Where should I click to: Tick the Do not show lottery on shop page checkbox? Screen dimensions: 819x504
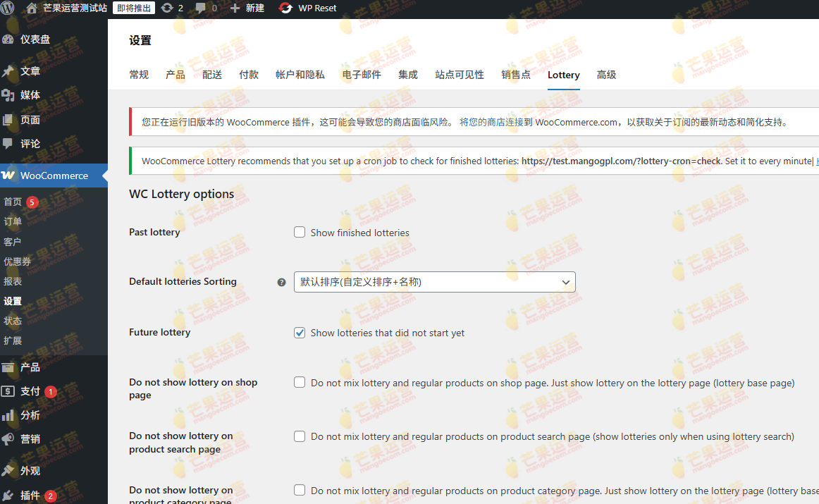pos(300,382)
